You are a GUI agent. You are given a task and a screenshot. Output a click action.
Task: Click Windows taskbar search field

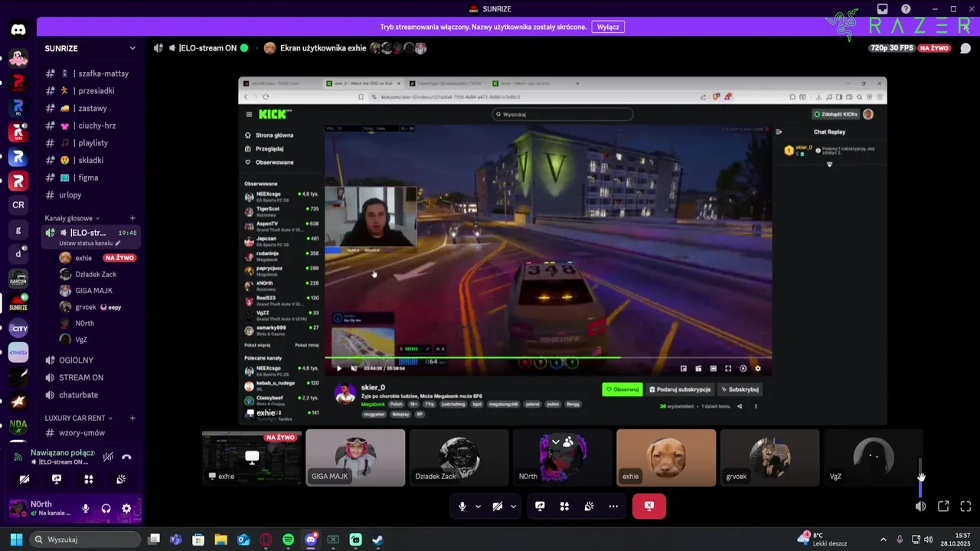point(86,540)
